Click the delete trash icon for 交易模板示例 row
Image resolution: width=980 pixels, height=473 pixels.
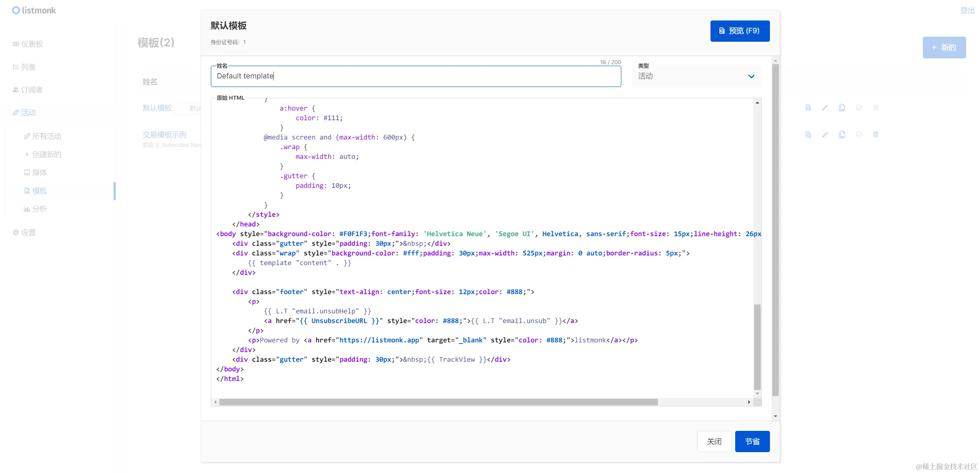coord(875,134)
